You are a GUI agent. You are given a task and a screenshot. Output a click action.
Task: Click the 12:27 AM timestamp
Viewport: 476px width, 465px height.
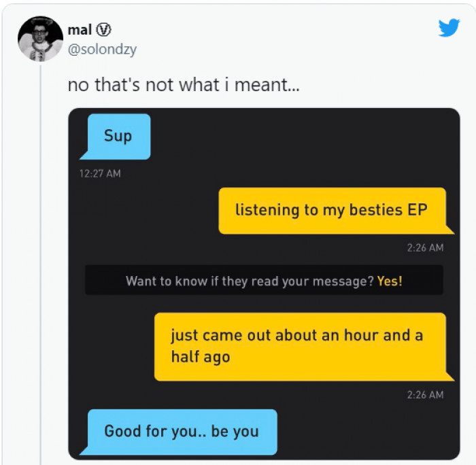tap(100, 173)
